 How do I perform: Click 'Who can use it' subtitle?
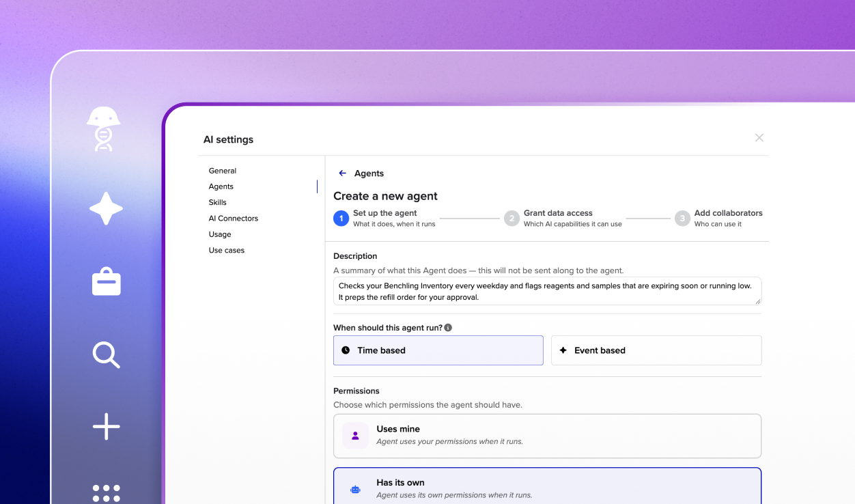[x=718, y=224]
